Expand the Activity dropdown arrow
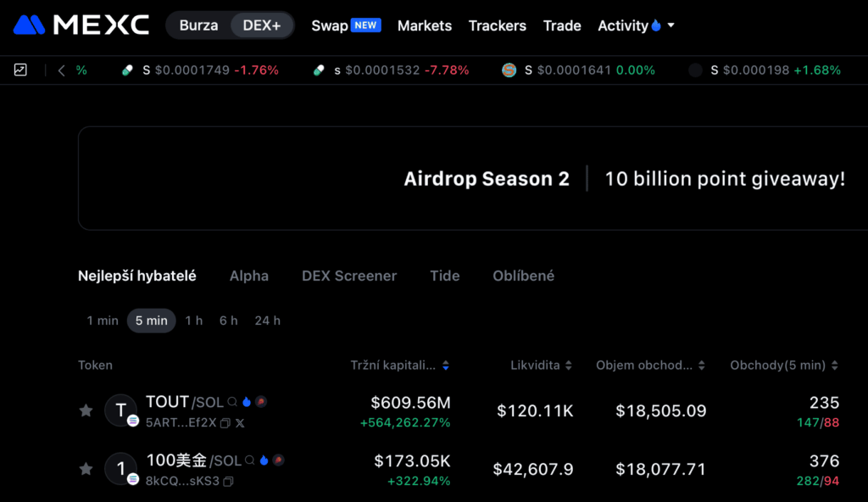The height and width of the screenshot is (502, 868). coord(671,25)
